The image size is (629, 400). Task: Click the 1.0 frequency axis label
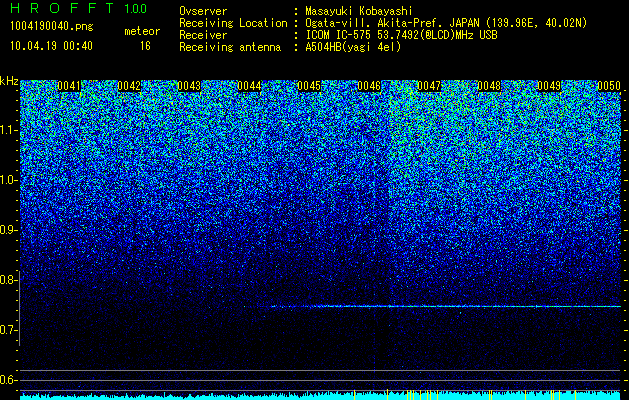coord(7,180)
